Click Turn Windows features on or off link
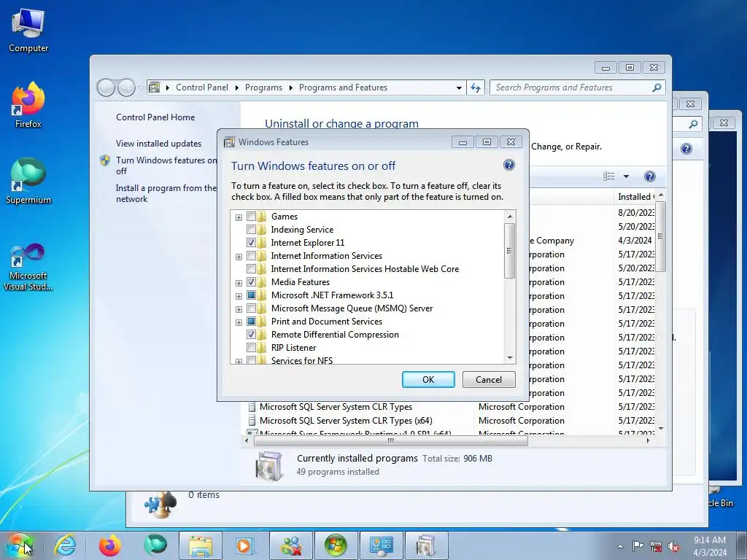Image resolution: width=747 pixels, height=560 pixels. [166, 166]
